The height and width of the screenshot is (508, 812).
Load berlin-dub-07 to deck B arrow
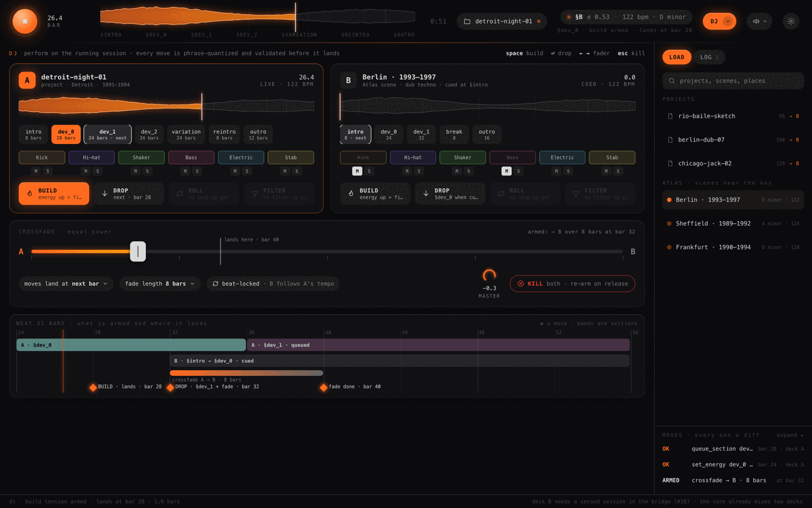coord(794,140)
